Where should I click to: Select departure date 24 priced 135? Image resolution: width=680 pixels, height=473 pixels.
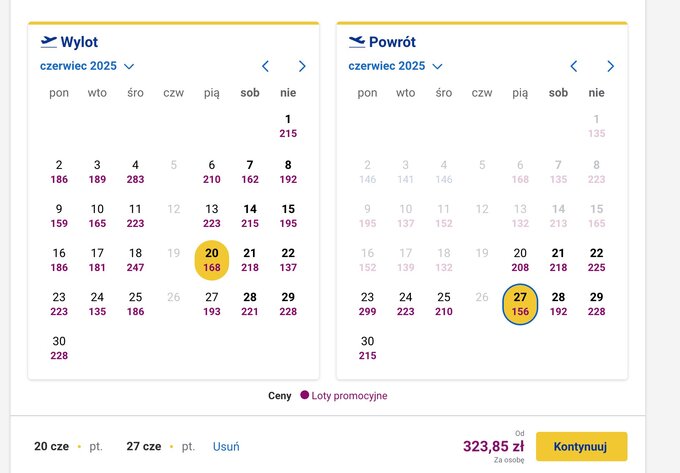tap(97, 304)
